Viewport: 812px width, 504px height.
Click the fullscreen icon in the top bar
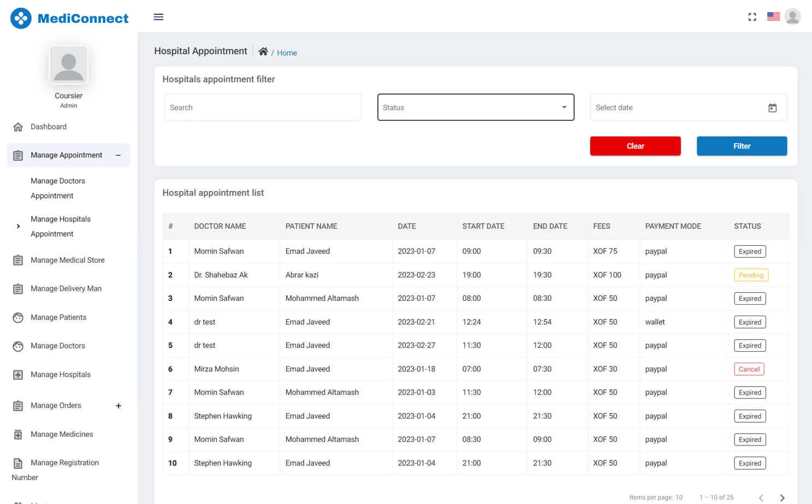click(x=752, y=17)
